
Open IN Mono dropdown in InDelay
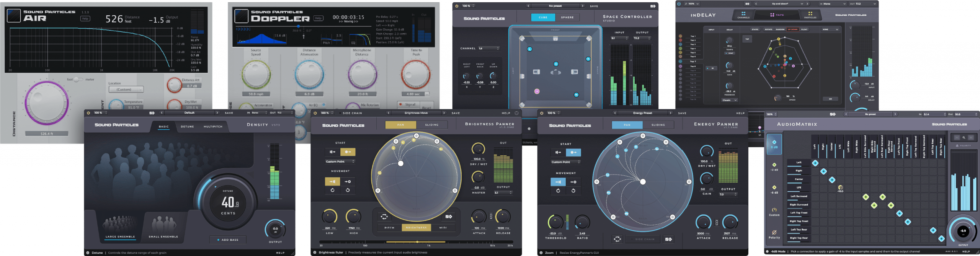833,3
